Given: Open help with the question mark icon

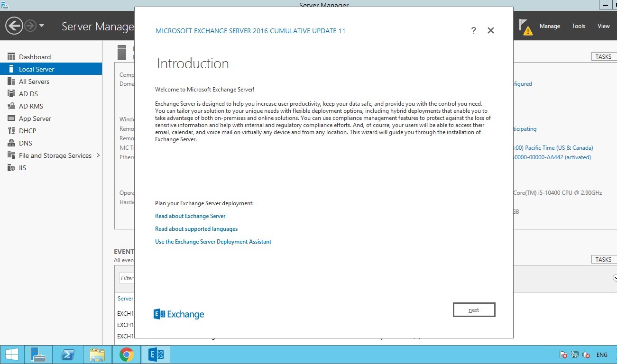Looking at the screenshot, I should pyautogui.click(x=473, y=30).
